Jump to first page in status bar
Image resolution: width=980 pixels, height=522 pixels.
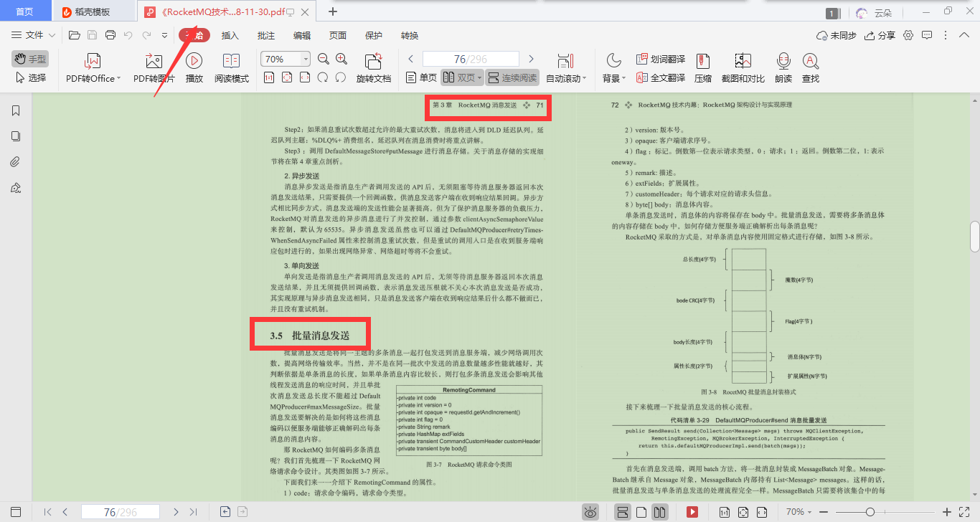[x=47, y=512]
